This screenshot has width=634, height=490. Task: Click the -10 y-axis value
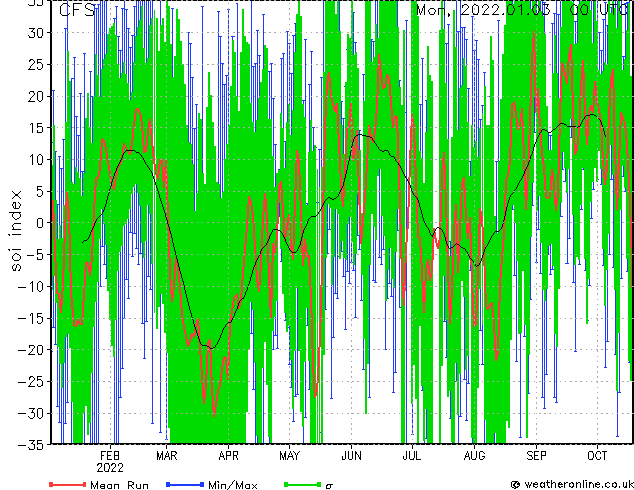tap(30, 286)
